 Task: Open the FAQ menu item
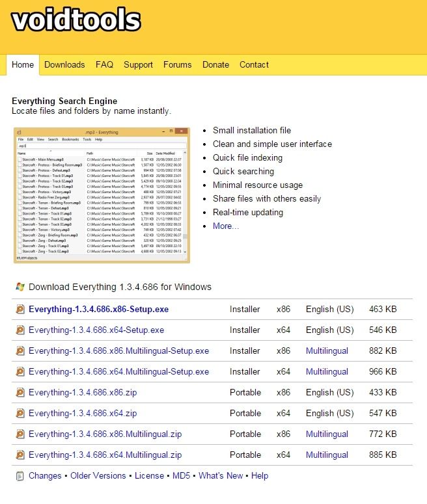[104, 64]
